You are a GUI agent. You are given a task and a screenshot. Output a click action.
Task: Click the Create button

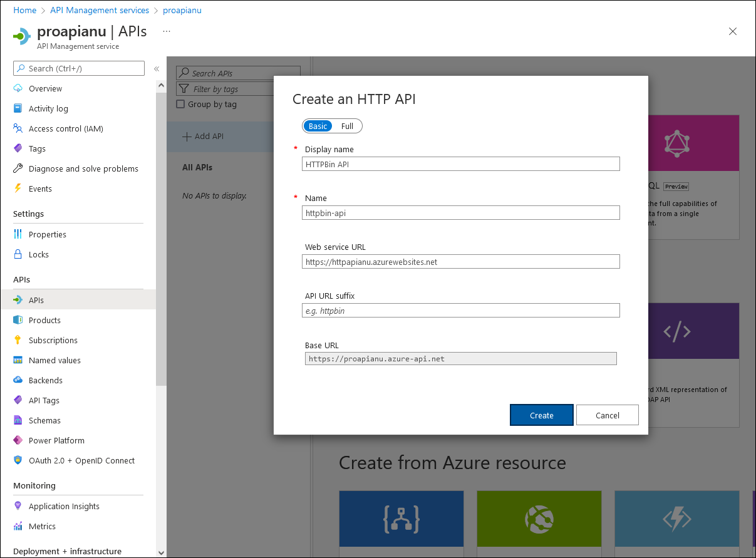click(x=541, y=415)
